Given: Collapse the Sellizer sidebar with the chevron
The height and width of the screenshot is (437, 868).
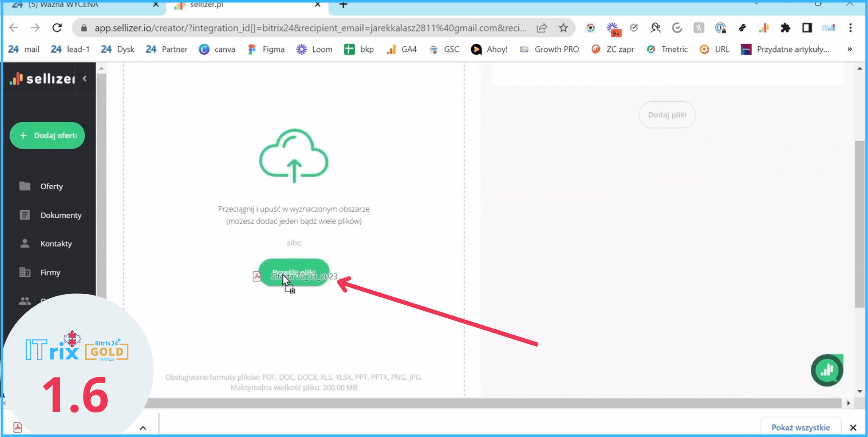Looking at the screenshot, I should click(85, 78).
